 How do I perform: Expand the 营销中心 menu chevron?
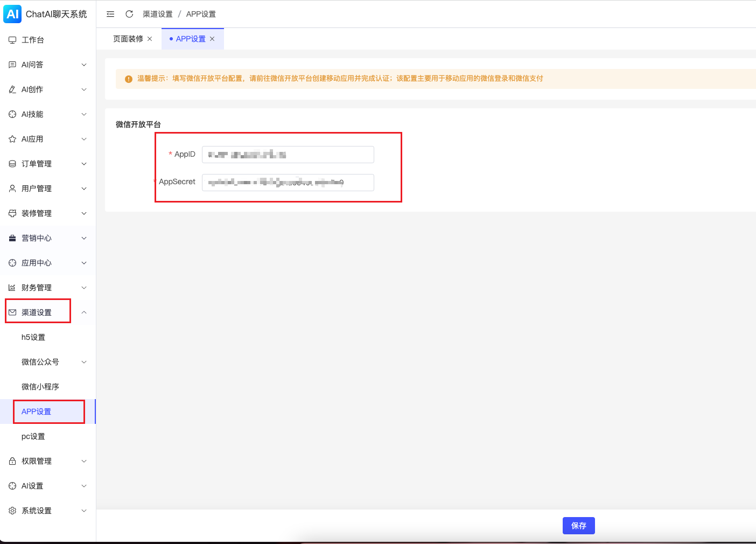[84, 238]
